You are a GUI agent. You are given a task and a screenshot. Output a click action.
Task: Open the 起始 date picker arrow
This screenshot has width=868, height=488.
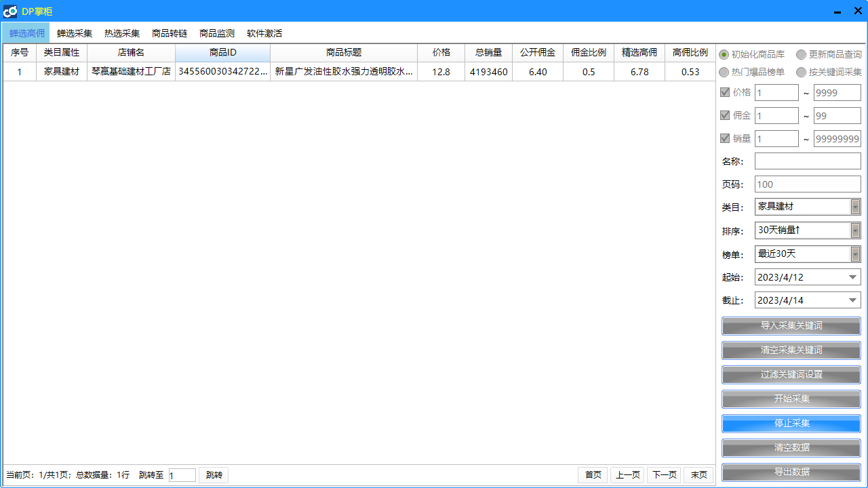point(852,277)
